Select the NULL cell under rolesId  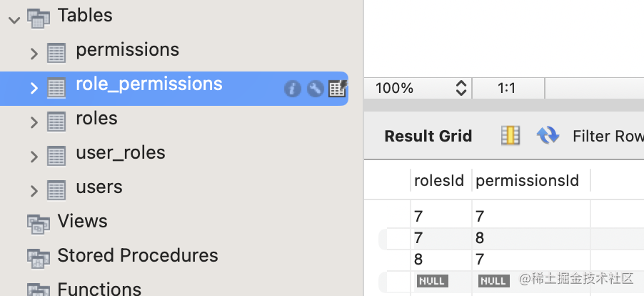coord(432,281)
